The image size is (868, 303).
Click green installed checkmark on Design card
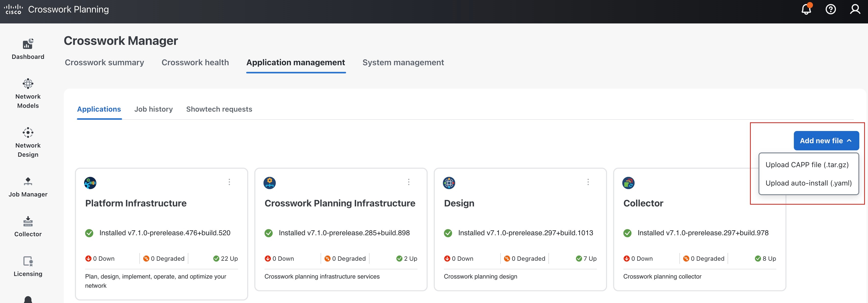[448, 233]
